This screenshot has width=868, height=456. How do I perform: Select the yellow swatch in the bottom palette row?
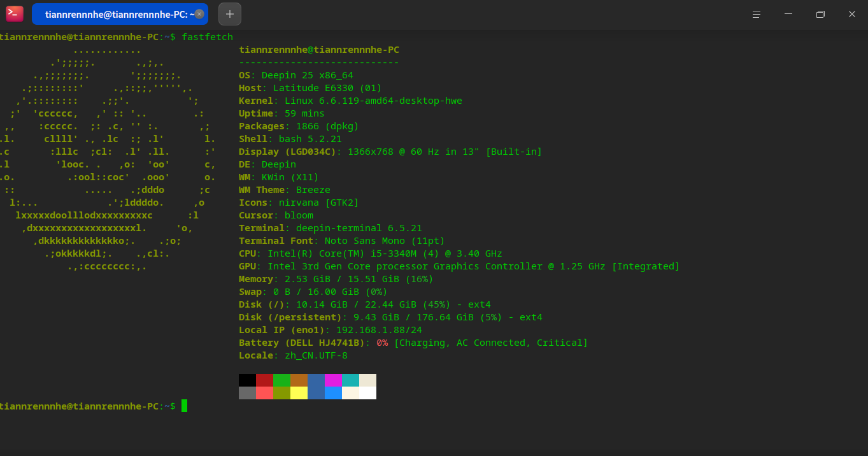pyautogui.click(x=299, y=393)
